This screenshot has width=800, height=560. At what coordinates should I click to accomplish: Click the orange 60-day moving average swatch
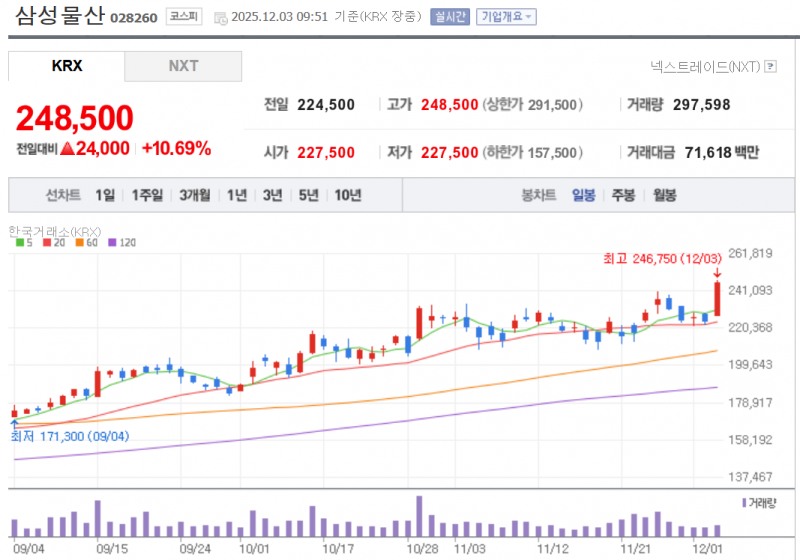(80, 243)
